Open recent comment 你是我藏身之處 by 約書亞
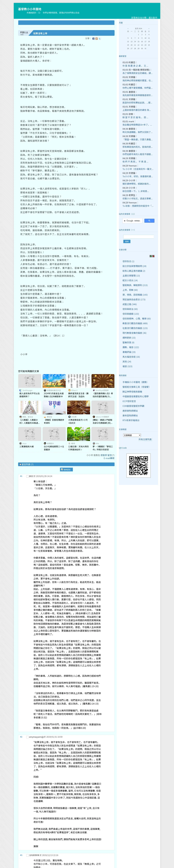Viewport: 174px width, 868px height. tap(135, 66)
